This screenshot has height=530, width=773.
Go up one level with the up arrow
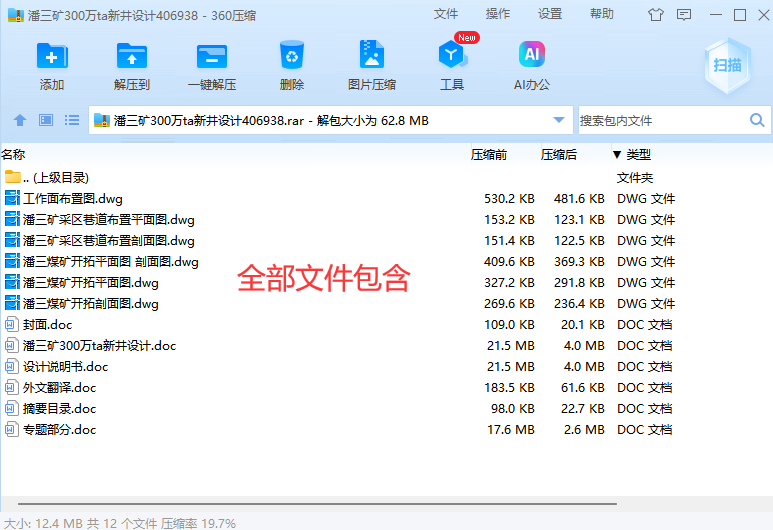click(x=20, y=120)
